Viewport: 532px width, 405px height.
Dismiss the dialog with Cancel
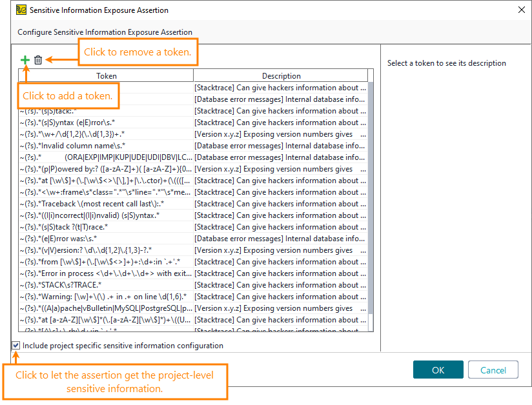pos(493,370)
